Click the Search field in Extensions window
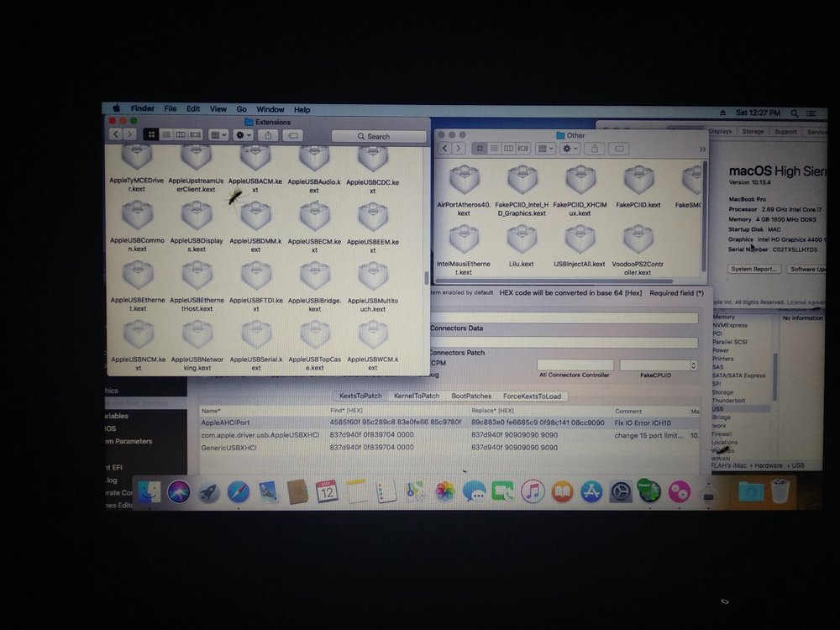The width and height of the screenshot is (840, 630). pyautogui.click(x=378, y=136)
